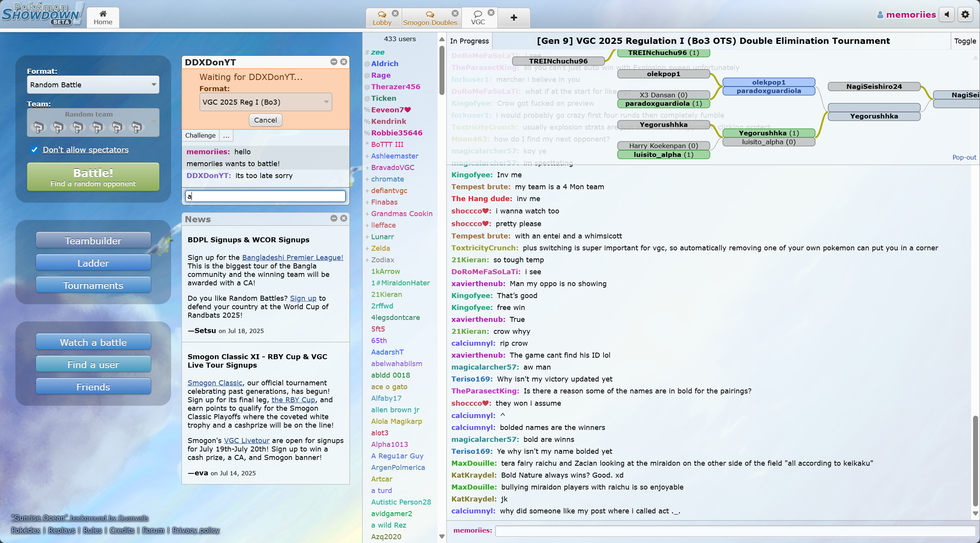Click the user zee in the user list
The height and width of the screenshot is (543, 980).
tap(378, 52)
